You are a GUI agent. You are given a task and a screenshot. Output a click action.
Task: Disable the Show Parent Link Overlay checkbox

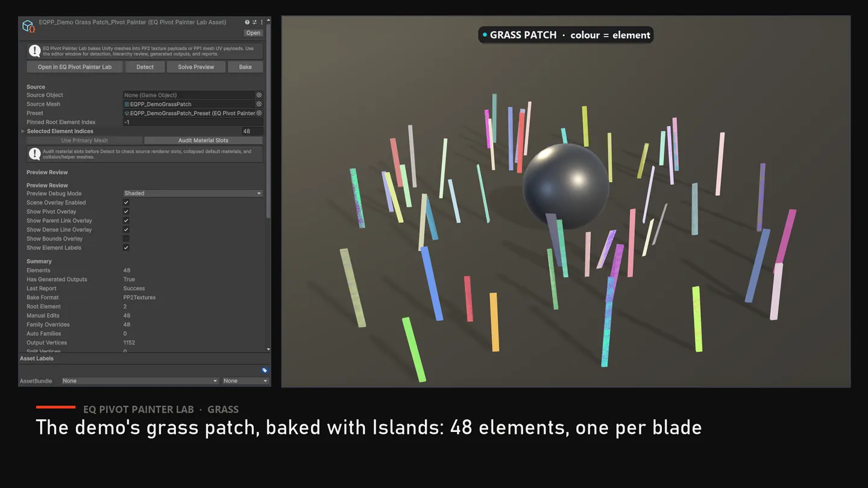[x=126, y=221]
